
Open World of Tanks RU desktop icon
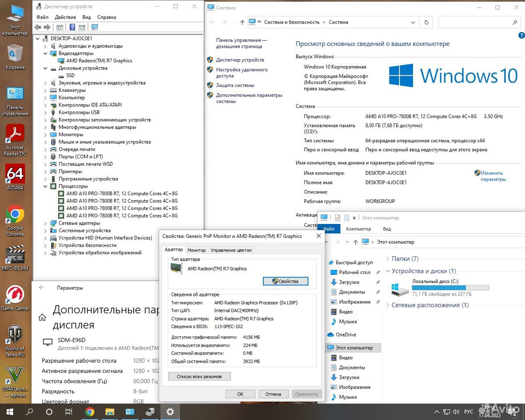click(15, 341)
